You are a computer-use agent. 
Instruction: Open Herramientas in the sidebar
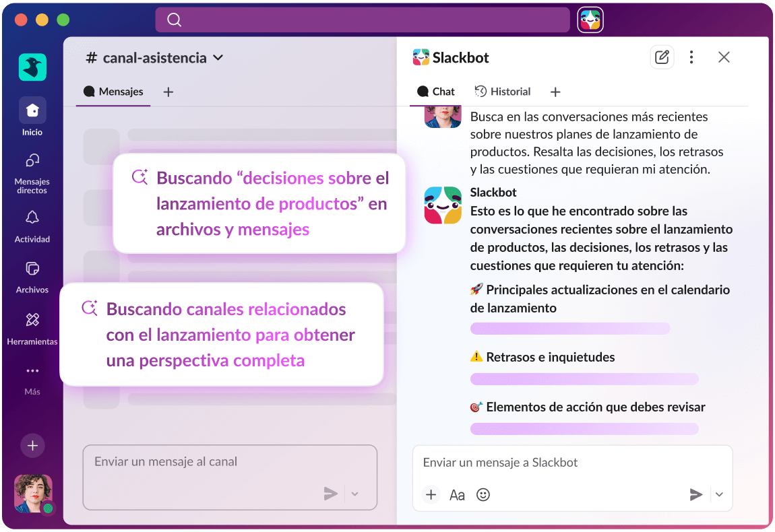coord(32,328)
